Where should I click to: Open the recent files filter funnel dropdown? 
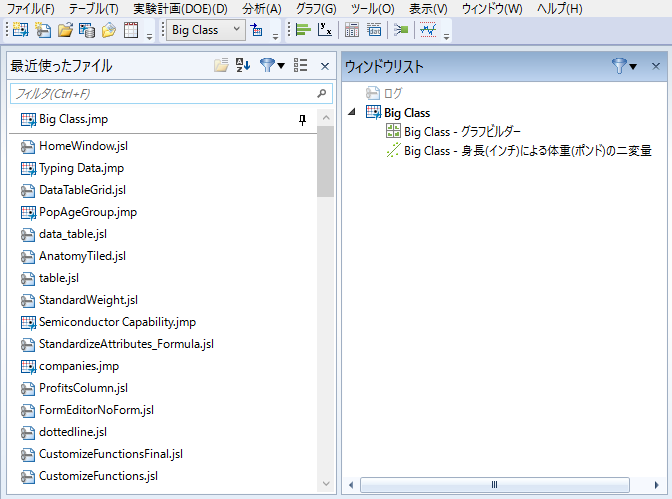pos(272,66)
